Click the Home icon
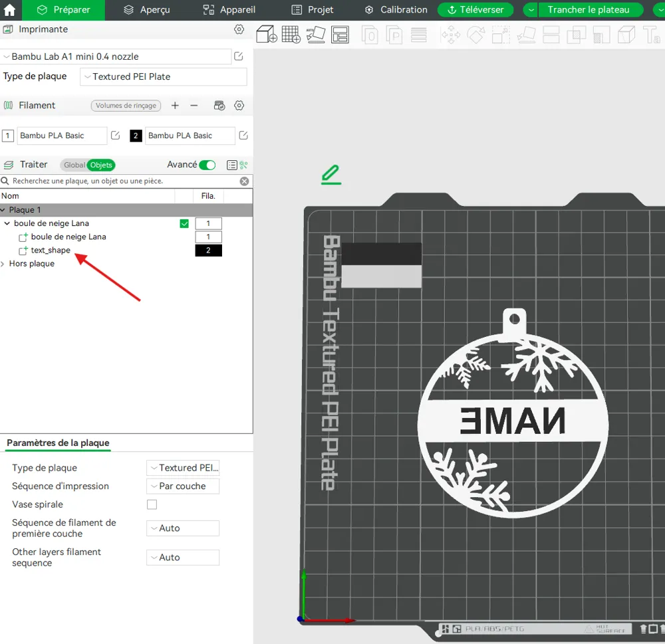 tap(9, 10)
